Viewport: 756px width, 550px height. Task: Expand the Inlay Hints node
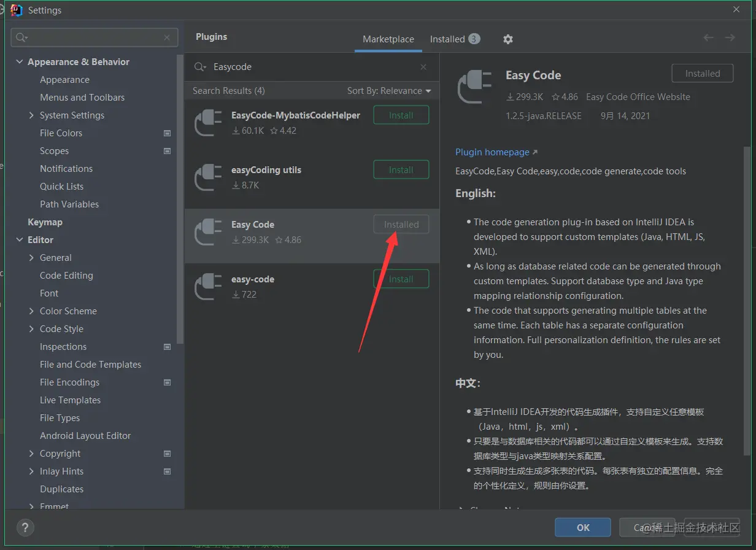click(x=31, y=471)
